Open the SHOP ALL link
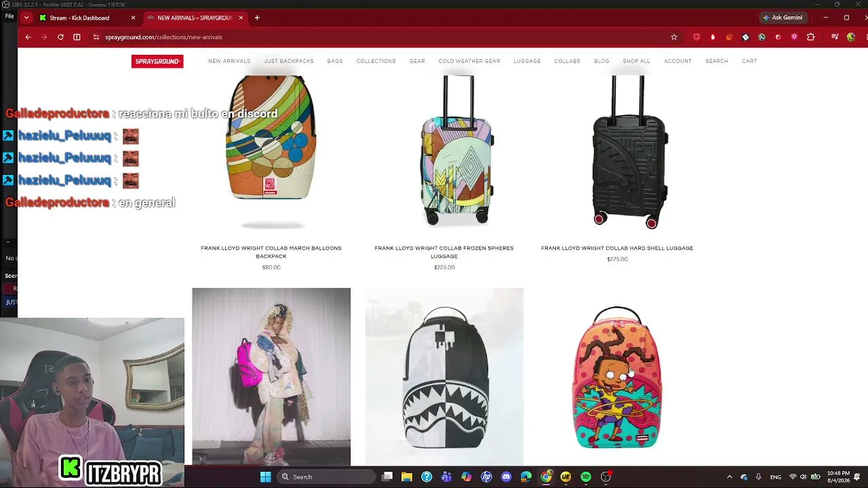The image size is (868, 488). coord(636,61)
